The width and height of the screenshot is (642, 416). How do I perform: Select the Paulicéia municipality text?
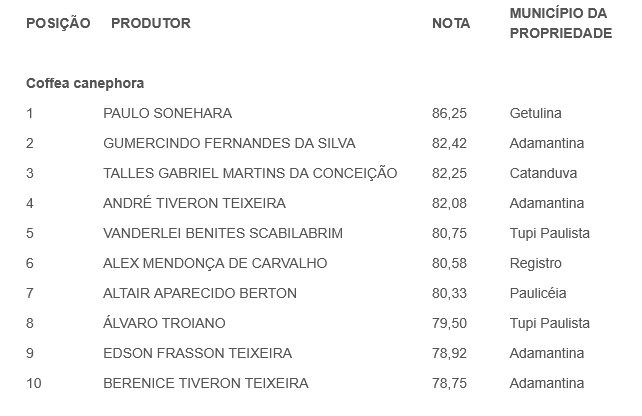click(x=538, y=293)
